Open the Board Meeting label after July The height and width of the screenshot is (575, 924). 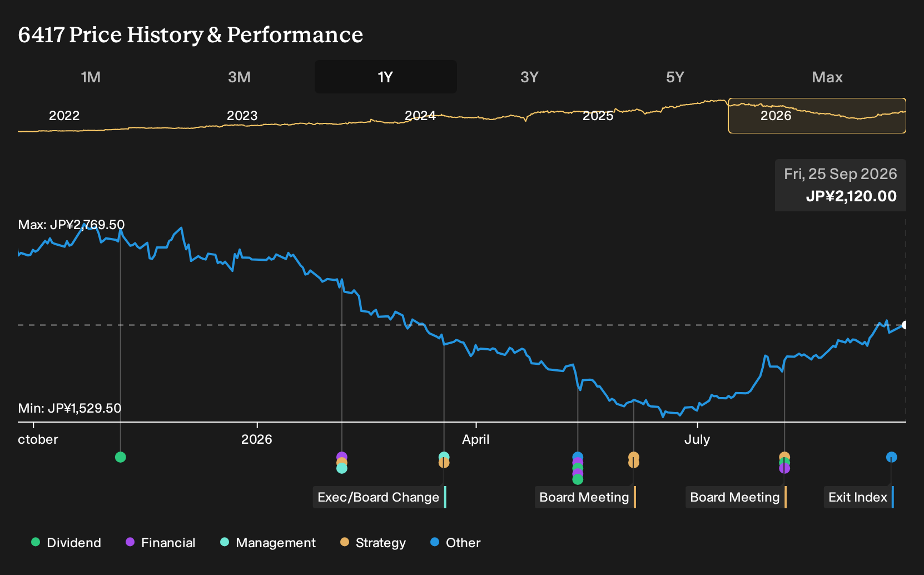pos(736,497)
